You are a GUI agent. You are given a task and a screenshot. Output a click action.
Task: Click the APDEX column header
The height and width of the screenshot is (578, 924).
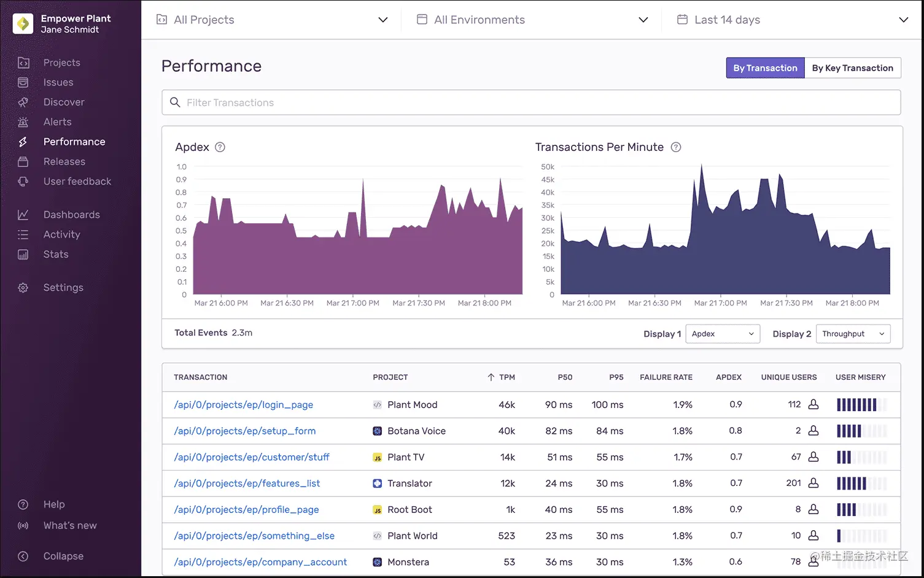[729, 377]
